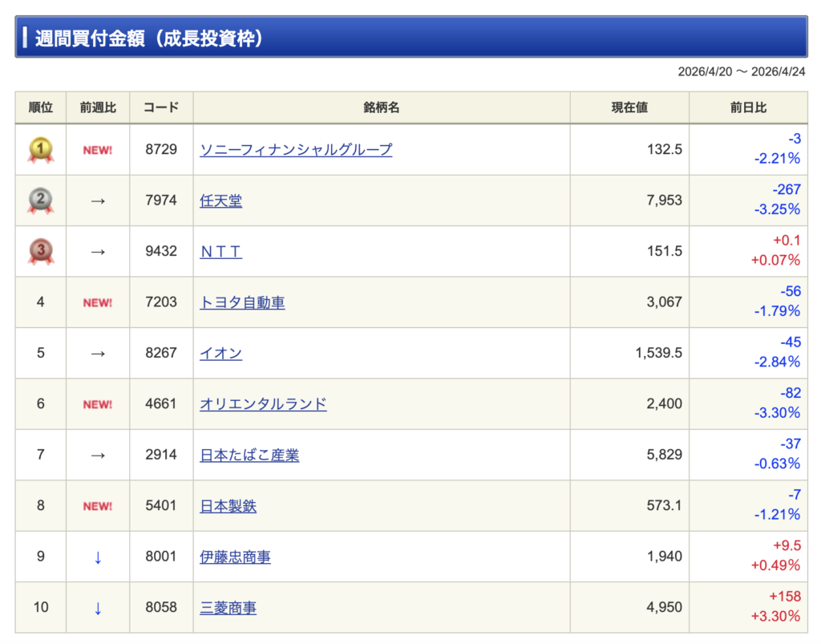Viewport: 821px width, 644px height.
Task: View details for オリエンタルランド
Action: point(263,404)
